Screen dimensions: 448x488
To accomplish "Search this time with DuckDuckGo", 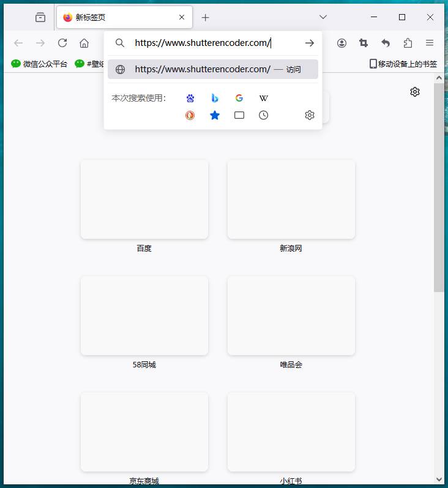I will tap(190, 116).
